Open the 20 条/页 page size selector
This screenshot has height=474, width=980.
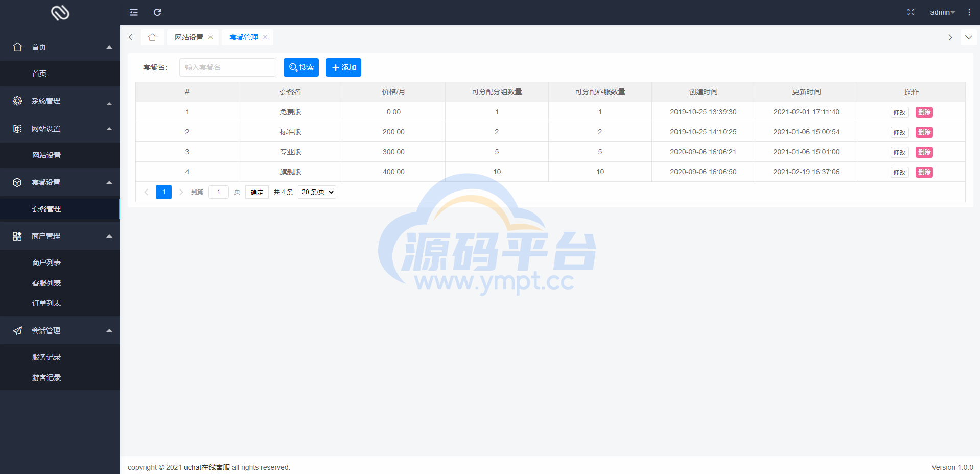[x=317, y=192]
